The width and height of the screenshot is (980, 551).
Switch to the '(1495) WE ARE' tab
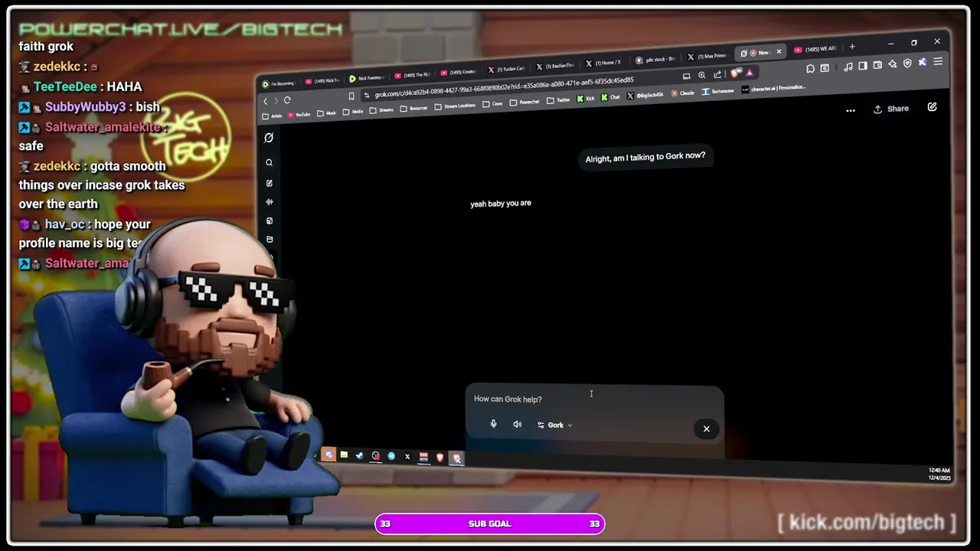point(815,49)
